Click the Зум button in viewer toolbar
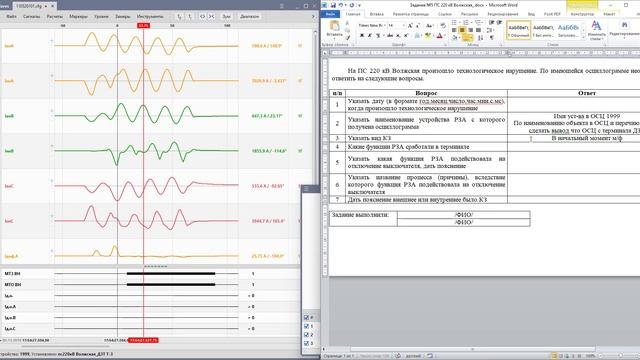The height and width of the screenshot is (360, 640). (x=226, y=17)
